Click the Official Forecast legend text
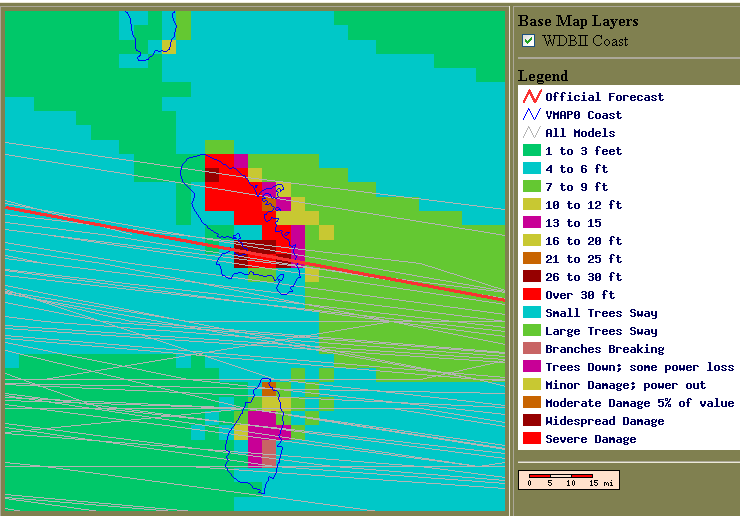The width and height of the screenshot is (740, 516). pos(605,97)
